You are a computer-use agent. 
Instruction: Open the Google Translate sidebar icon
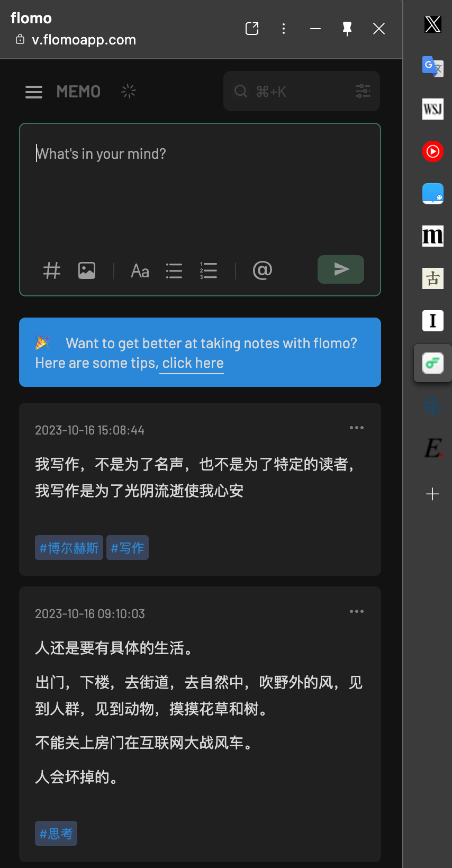[x=433, y=67]
